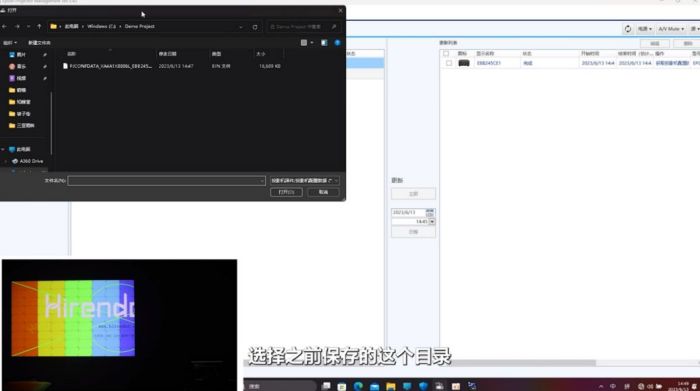Click the refresh icon in the top toolbar

pos(628,29)
